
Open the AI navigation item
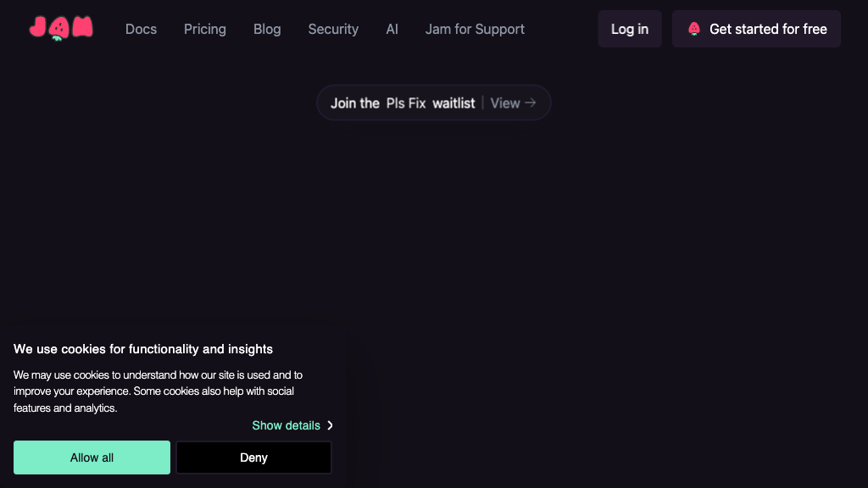pyautogui.click(x=392, y=29)
